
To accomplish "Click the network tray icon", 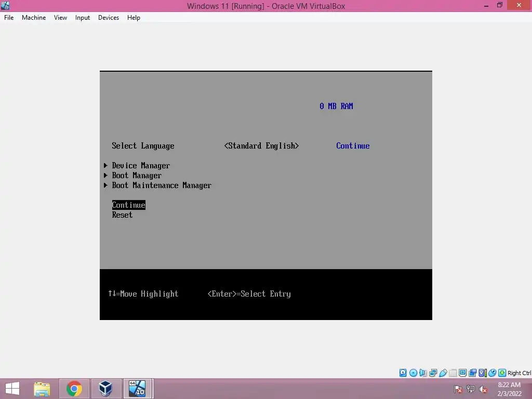I will click(x=471, y=389).
